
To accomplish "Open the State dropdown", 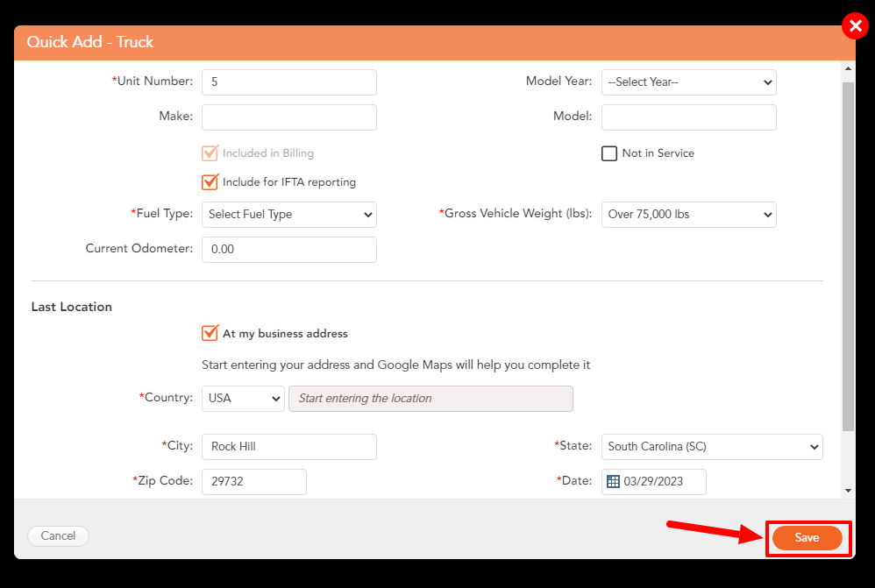I will (712, 447).
